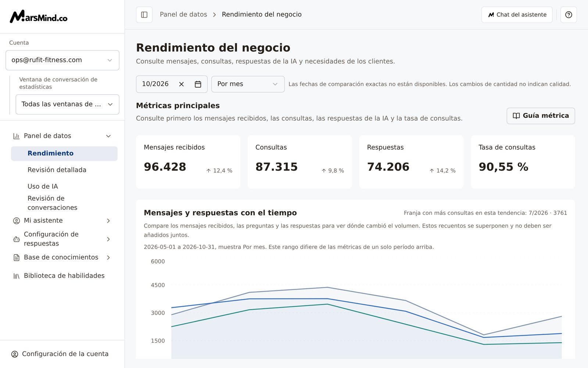Image resolution: width=588 pixels, height=368 pixels.
Task: Open the ops@rufit-fitness.com account dropdown
Action: pos(62,60)
